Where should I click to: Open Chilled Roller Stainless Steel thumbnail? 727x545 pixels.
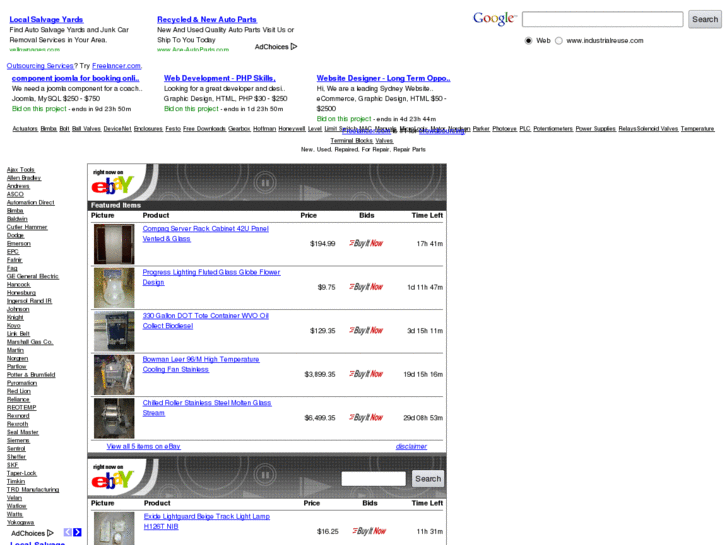(x=114, y=418)
